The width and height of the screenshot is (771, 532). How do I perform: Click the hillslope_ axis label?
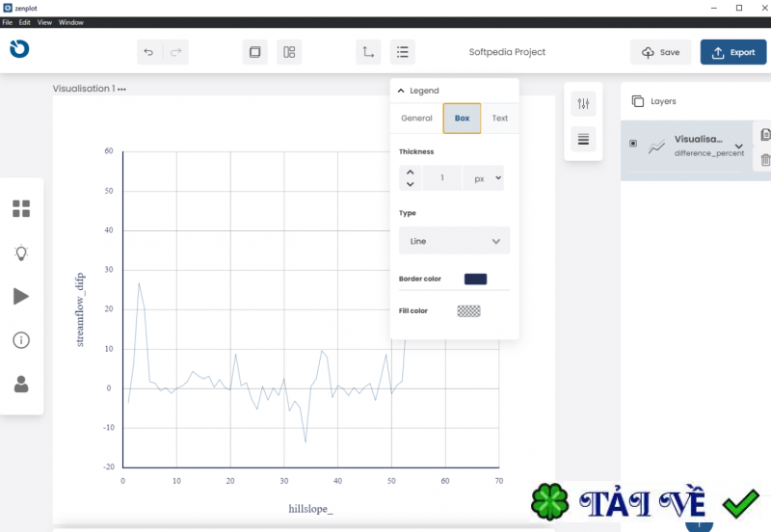tap(310, 509)
